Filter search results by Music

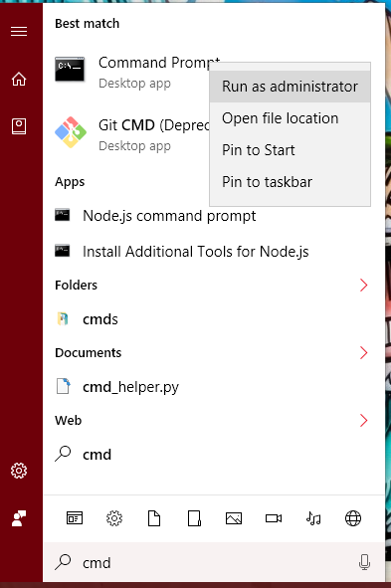tap(313, 518)
